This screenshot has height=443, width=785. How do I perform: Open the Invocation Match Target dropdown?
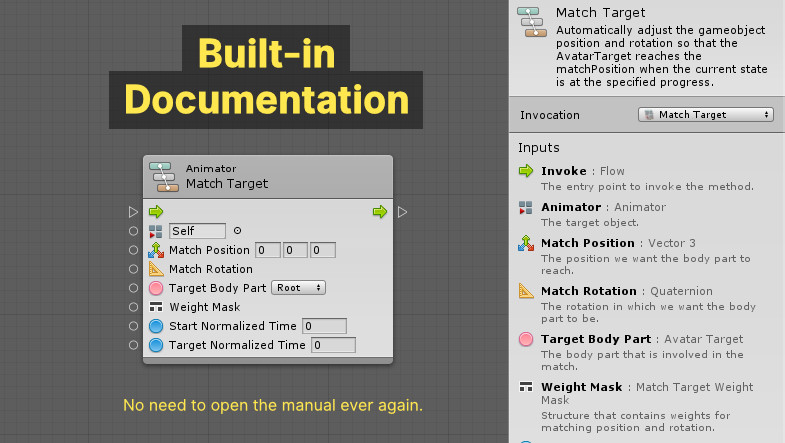click(706, 115)
